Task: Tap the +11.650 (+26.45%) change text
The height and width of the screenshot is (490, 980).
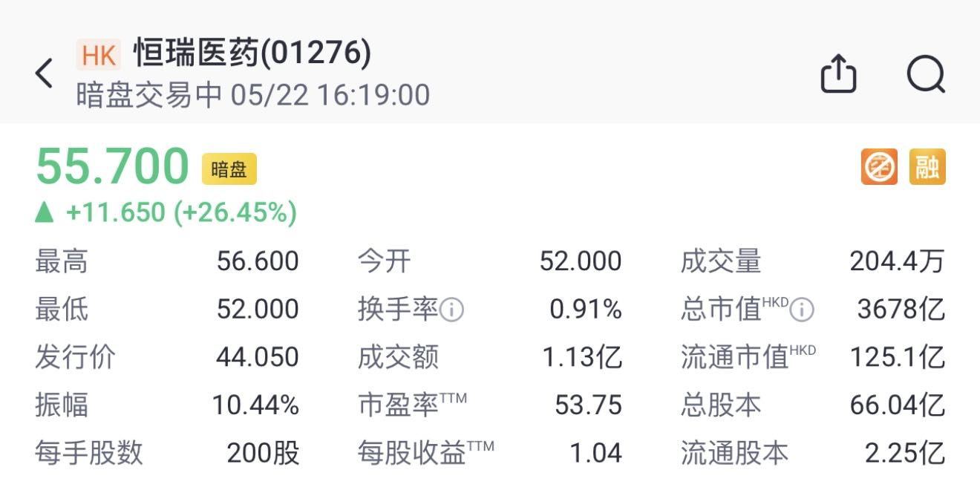Action: 181,213
